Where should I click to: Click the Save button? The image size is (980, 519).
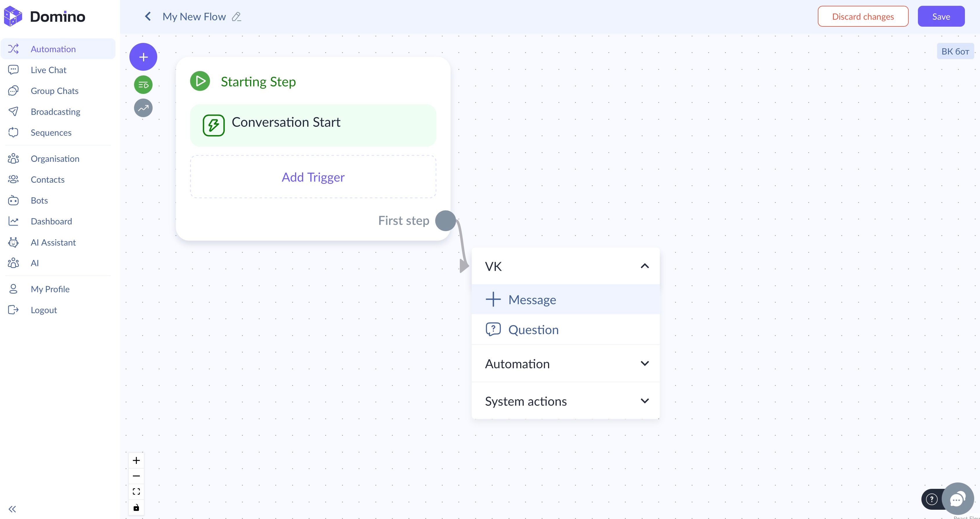tap(941, 17)
